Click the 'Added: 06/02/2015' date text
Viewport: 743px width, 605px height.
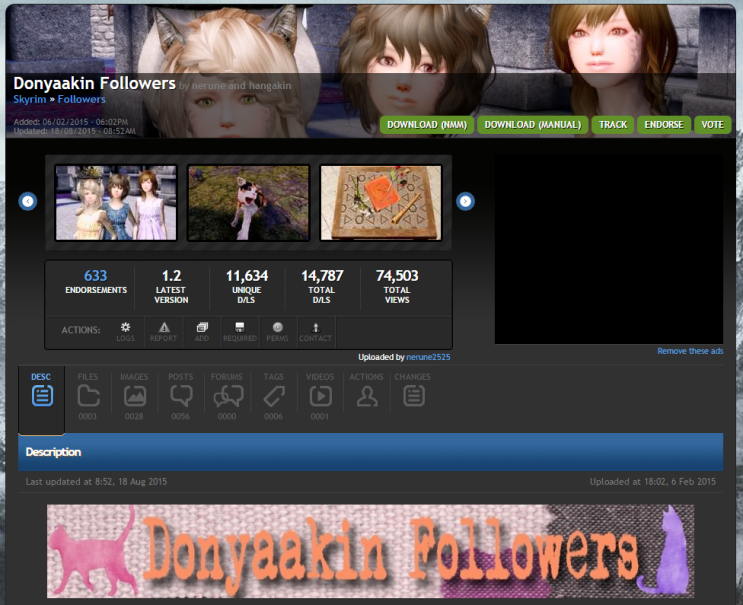click(71, 122)
